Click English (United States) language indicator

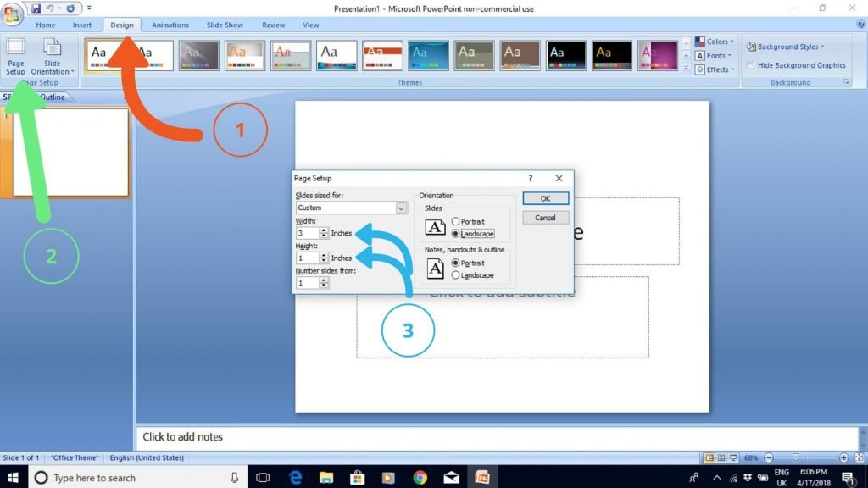tap(147, 458)
